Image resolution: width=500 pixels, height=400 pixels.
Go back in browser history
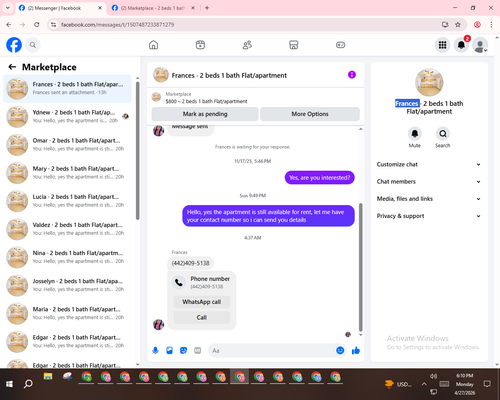pos(9,24)
